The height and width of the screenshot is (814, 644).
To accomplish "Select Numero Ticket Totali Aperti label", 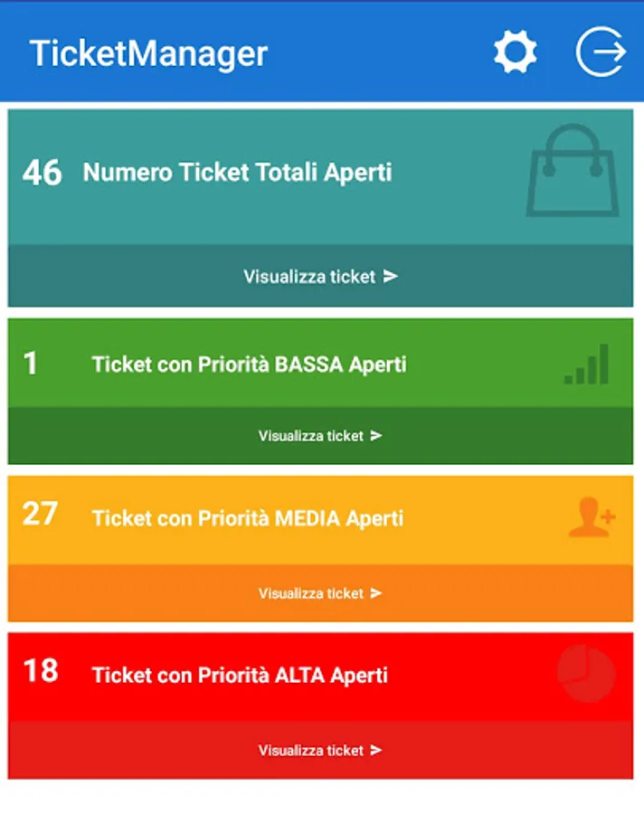I will [237, 173].
